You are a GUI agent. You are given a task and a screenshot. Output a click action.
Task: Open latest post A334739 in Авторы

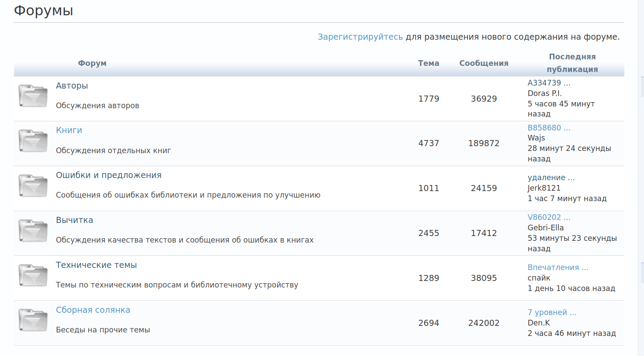548,83
